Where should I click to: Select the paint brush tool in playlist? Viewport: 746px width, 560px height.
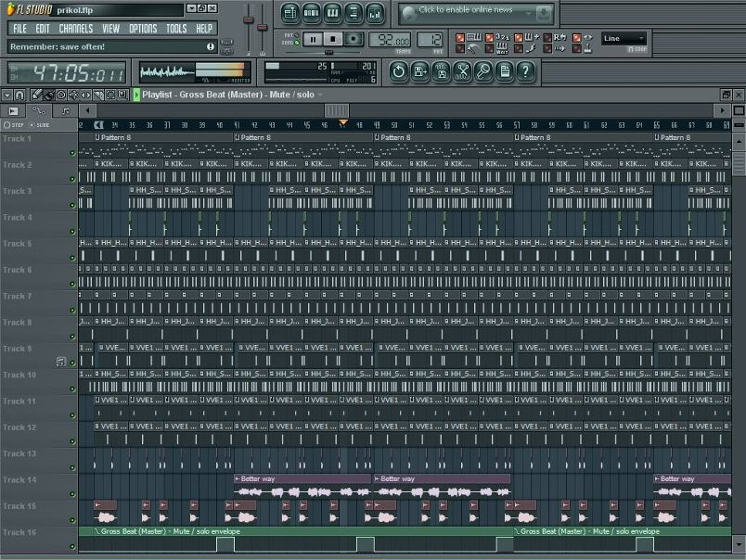click(48, 95)
